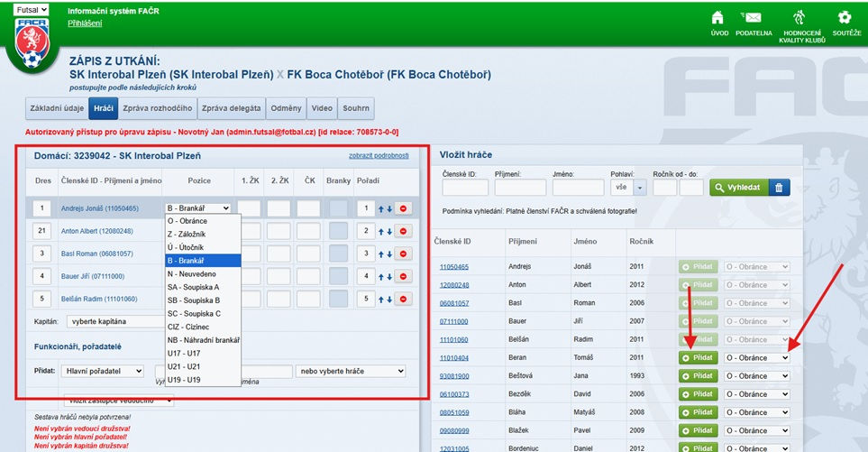Select 'SA - Soupiska A' option
The width and height of the screenshot is (868, 452).
pyautogui.click(x=203, y=287)
